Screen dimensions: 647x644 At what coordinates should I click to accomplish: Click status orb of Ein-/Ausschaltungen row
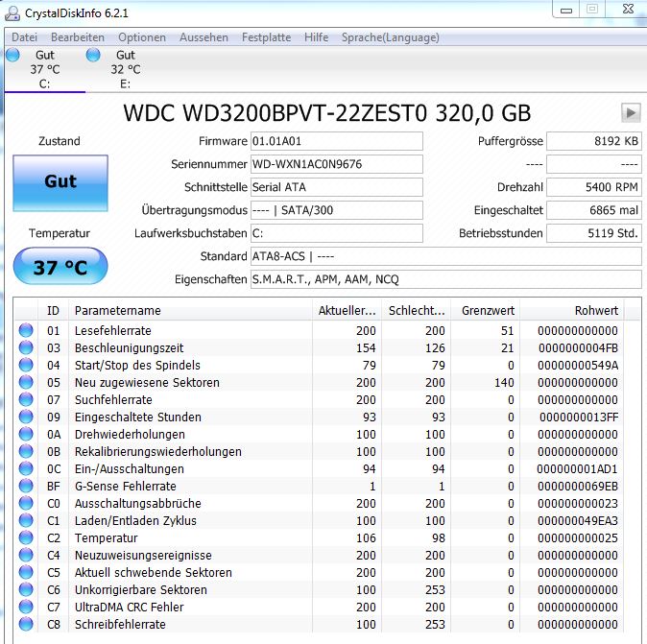(26, 468)
